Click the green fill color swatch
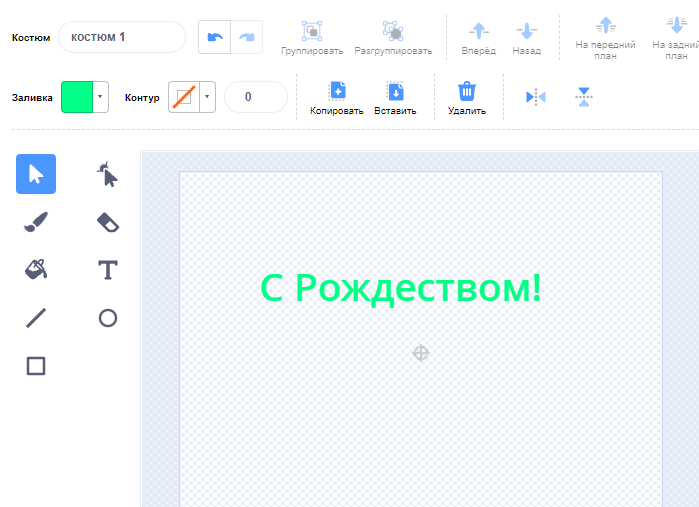Viewport: 699px width, 507px height. point(76,97)
